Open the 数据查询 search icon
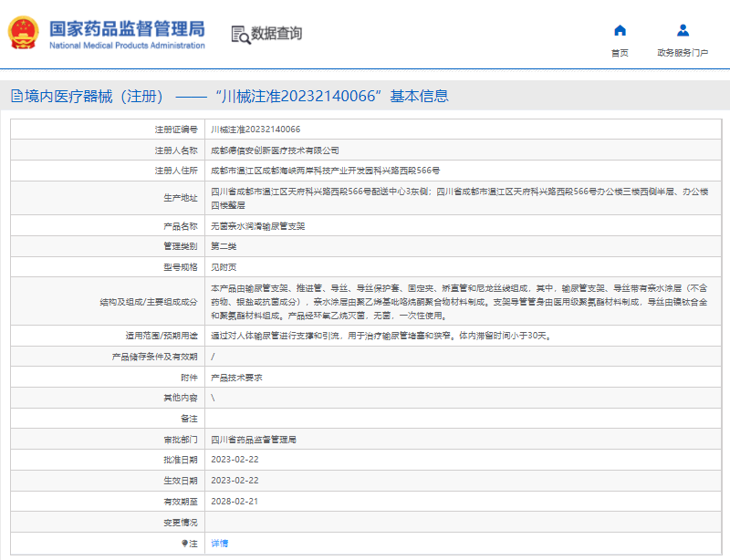Image resolution: width=730 pixels, height=560 pixels. pos(241,35)
